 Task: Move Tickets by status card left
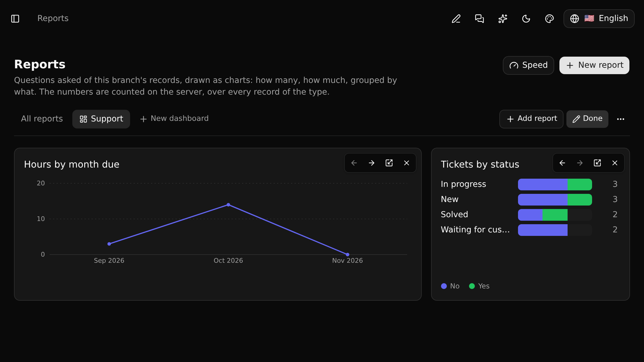coord(562,163)
